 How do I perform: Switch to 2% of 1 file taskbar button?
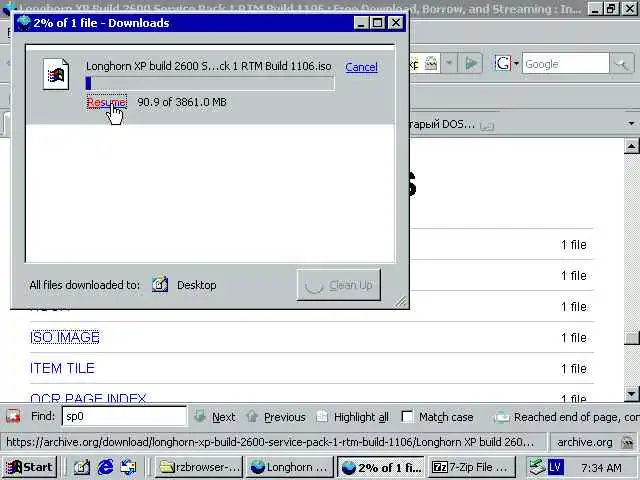[381, 467]
